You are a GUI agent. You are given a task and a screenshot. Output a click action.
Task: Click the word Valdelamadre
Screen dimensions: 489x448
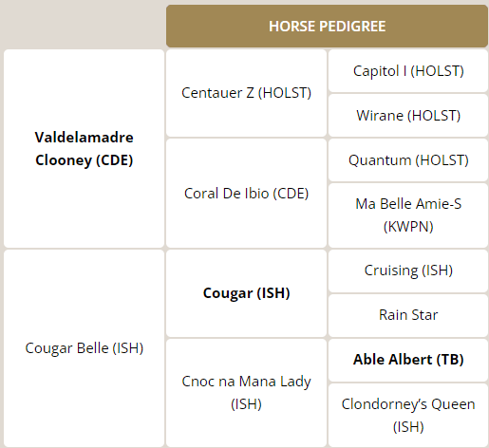[x=85, y=138]
